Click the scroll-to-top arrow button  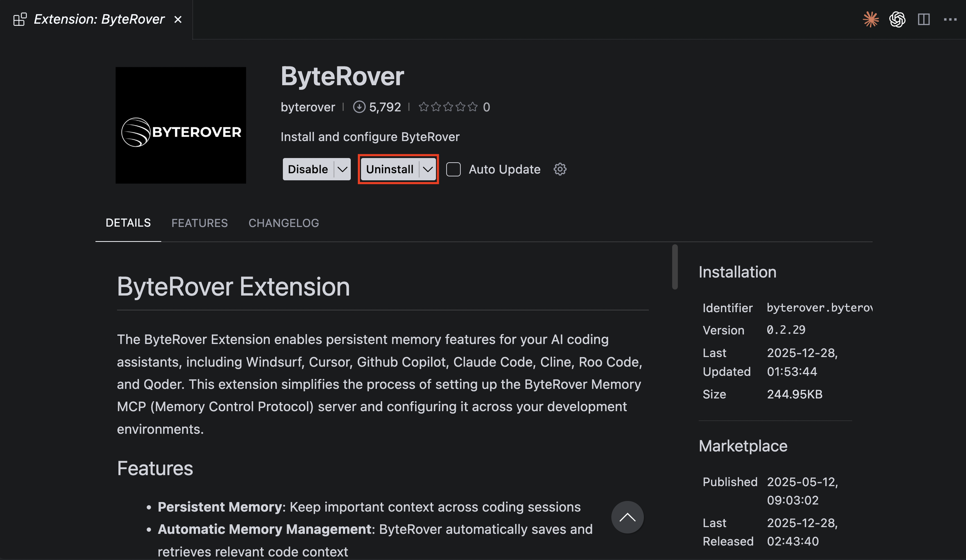[x=627, y=517]
